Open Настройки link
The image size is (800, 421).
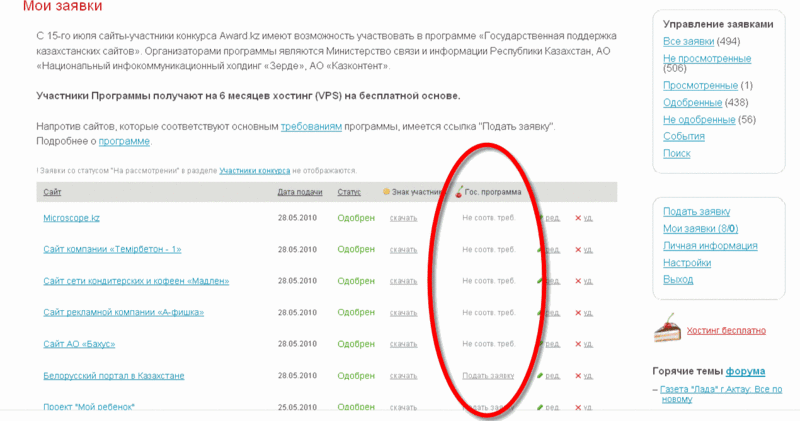(x=687, y=263)
